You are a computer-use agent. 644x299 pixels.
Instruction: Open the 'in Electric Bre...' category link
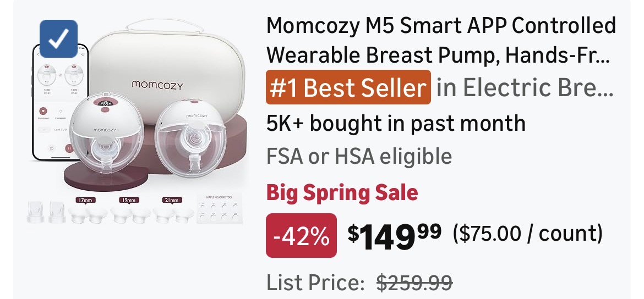525,87
